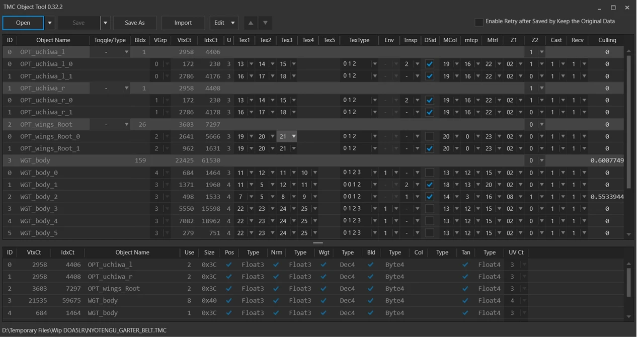Open the arrow menu beside Open button

[49, 23]
